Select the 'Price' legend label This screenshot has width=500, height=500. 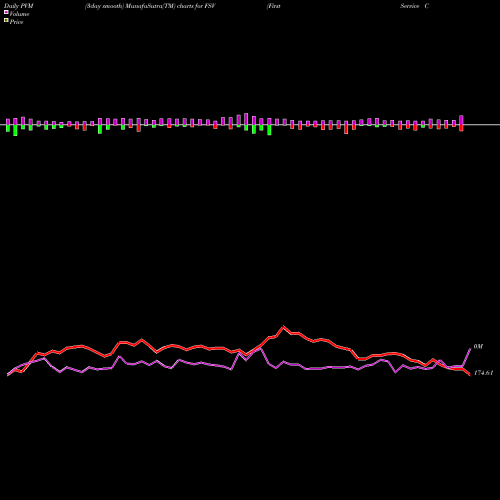pyautogui.click(x=16, y=22)
